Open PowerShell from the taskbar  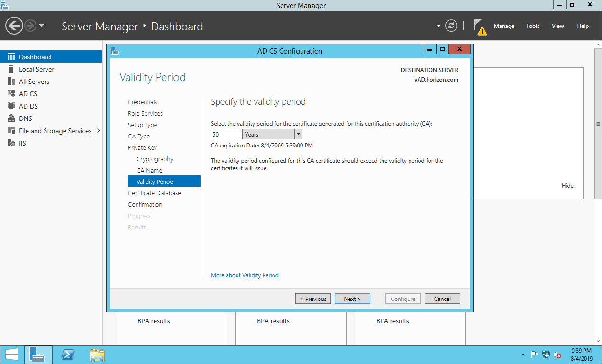[68, 355]
